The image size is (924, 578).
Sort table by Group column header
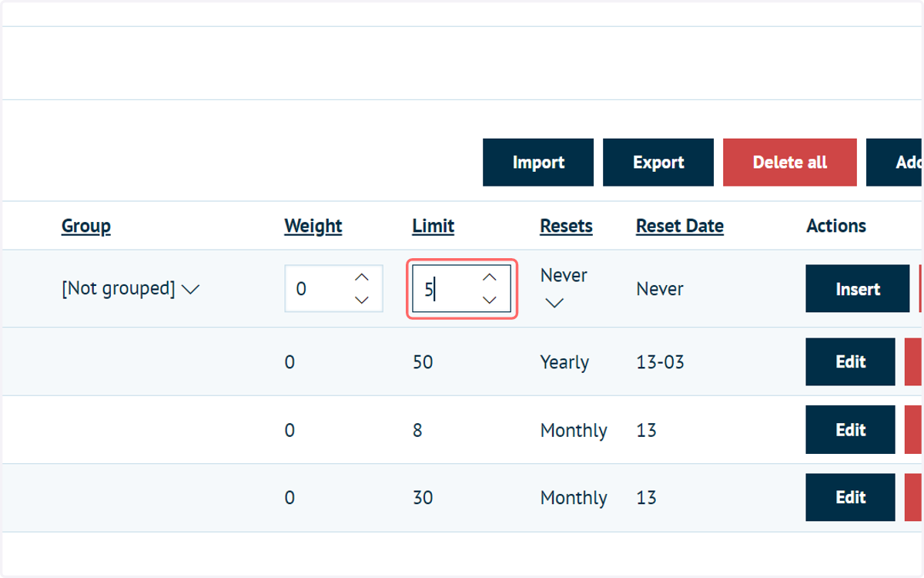coord(86,226)
